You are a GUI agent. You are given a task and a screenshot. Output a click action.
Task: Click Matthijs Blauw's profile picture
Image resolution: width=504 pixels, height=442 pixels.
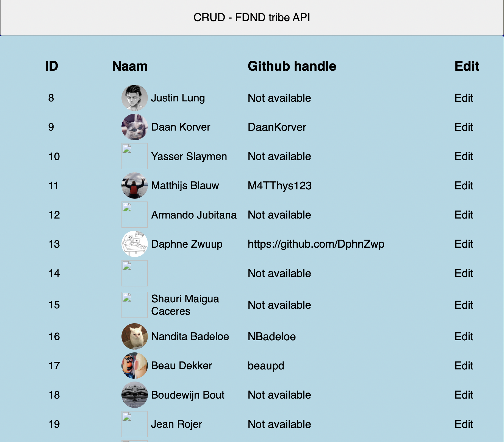pyautogui.click(x=134, y=186)
